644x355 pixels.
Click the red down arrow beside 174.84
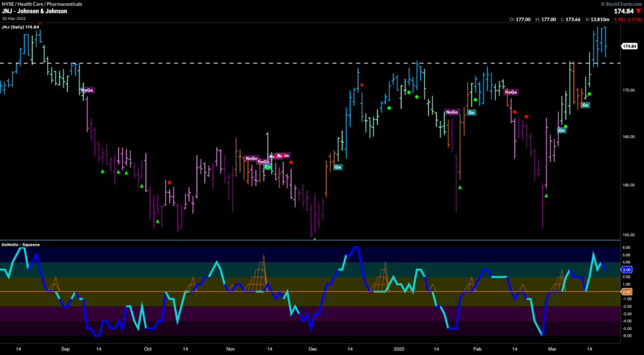pos(640,11)
